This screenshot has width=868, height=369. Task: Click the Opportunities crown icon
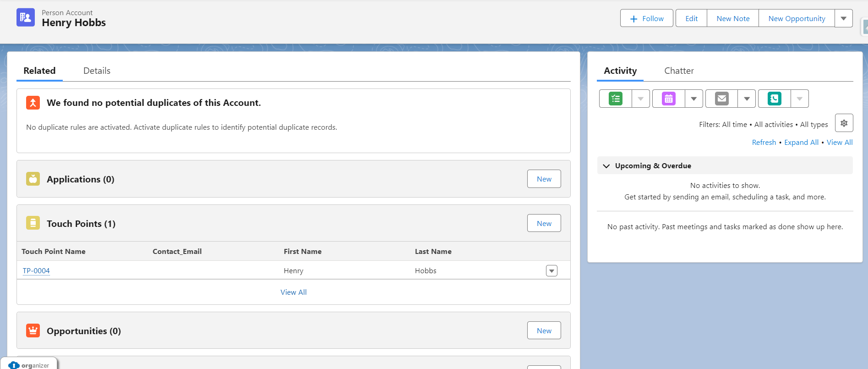point(33,330)
